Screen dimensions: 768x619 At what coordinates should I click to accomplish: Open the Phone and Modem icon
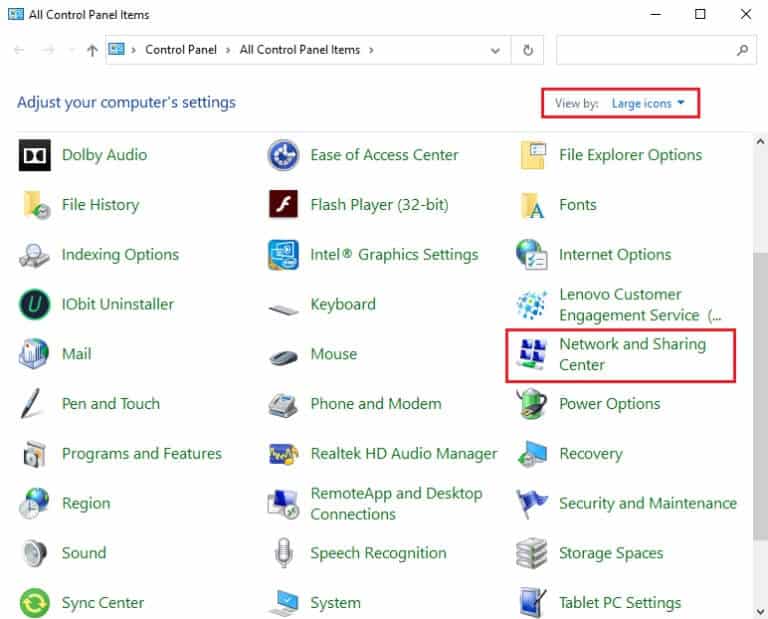tap(284, 405)
